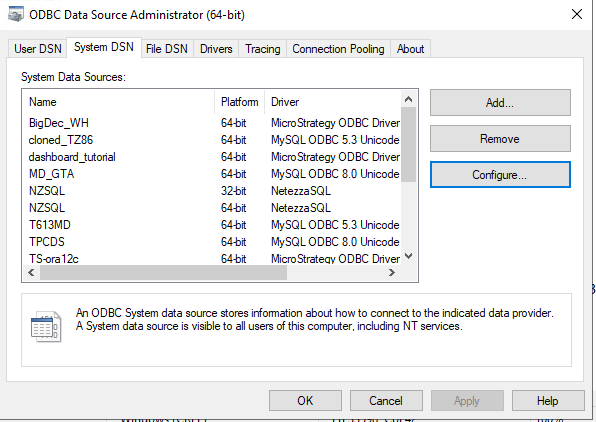Click the data source table info icon
Screen dimensions: 596x422
coord(46,326)
